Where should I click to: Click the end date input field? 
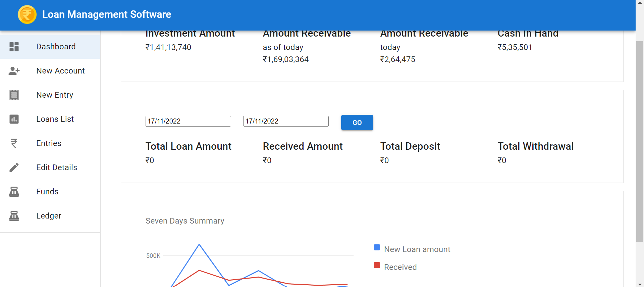click(286, 121)
